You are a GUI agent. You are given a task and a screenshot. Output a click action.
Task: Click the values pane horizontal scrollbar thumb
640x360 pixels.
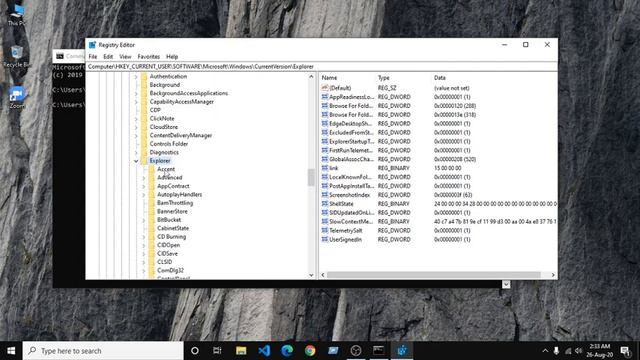(434, 275)
